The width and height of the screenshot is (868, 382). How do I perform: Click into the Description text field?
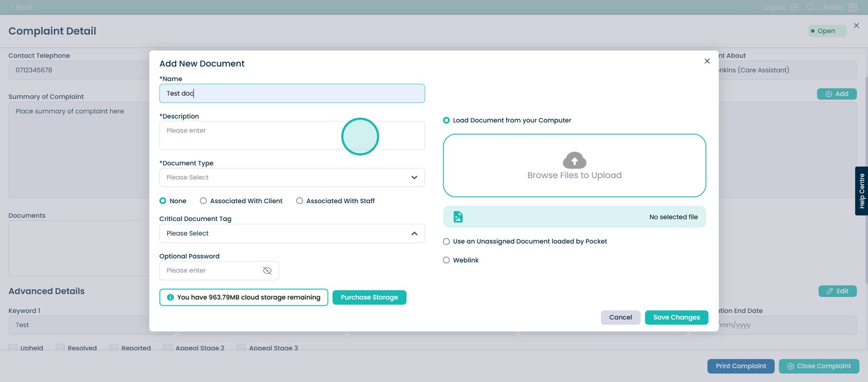[292, 135]
